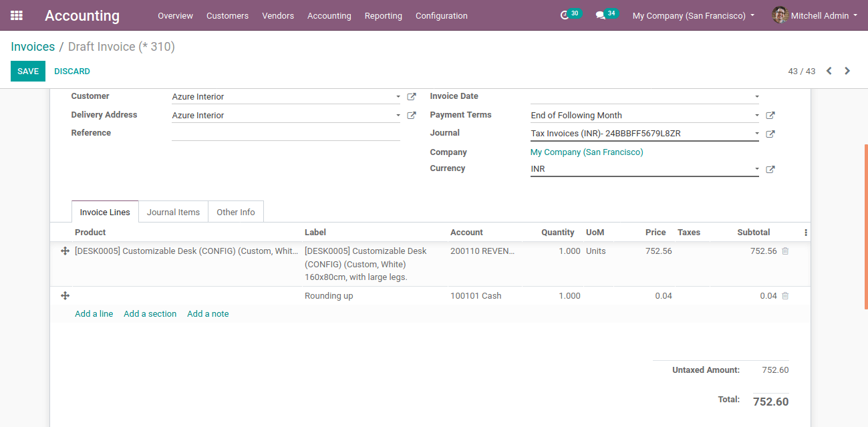Open the apps grid menu icon
Viewport: 868px width, 427px height.
(17, 15)
